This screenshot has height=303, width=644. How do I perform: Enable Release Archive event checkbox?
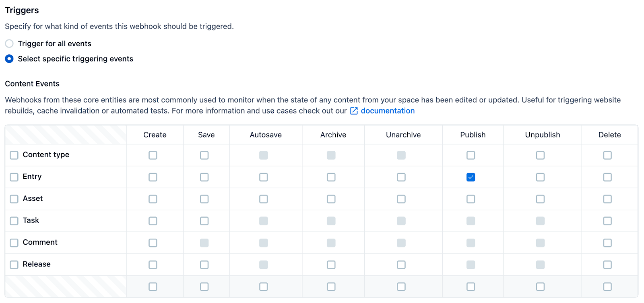tap(331, 265)
